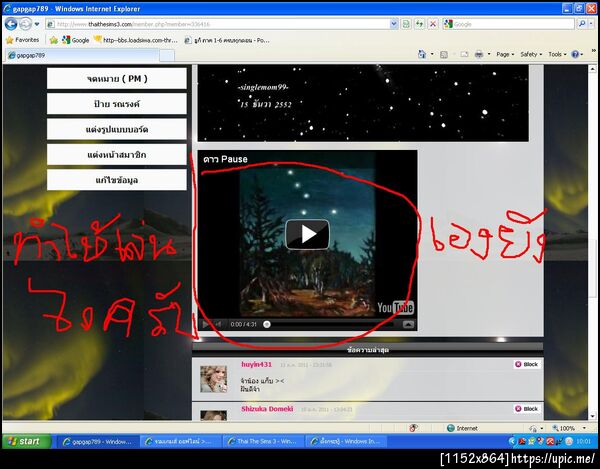Click the video menu arrow button at controls right
Image resolution: width=600 pixels, height=469 pixels.
(x=408, y=324)
